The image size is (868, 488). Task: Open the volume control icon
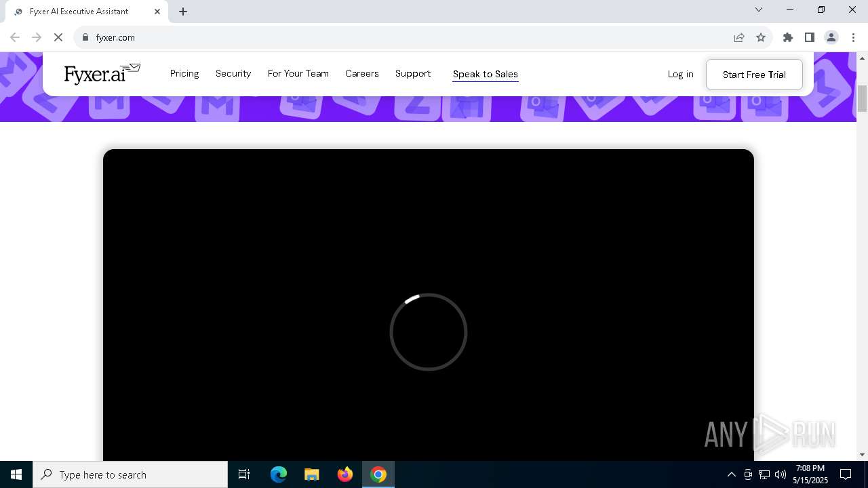[x=781, y=474]
